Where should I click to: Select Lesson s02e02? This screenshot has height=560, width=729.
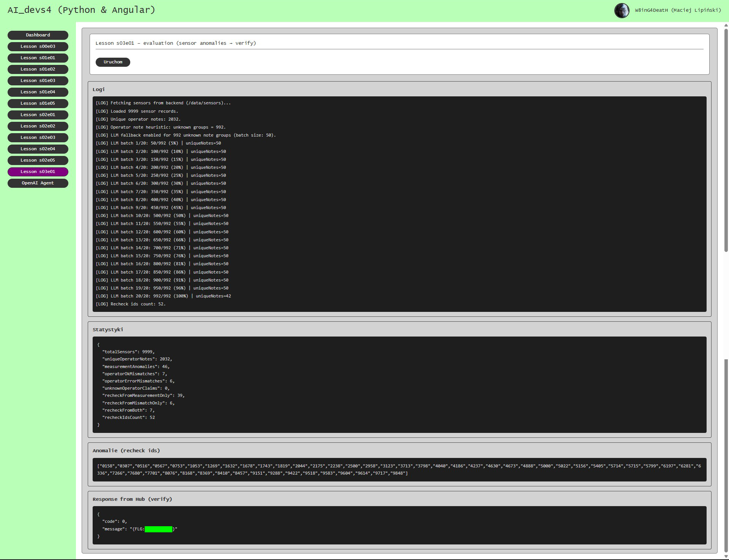click(x=38, y=126)
